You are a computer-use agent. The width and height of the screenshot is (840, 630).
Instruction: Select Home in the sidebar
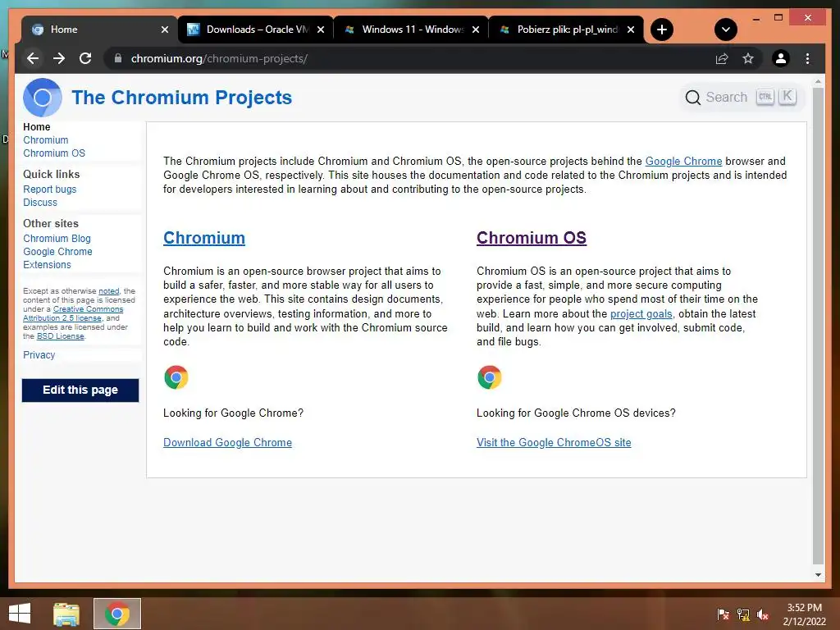36,127
